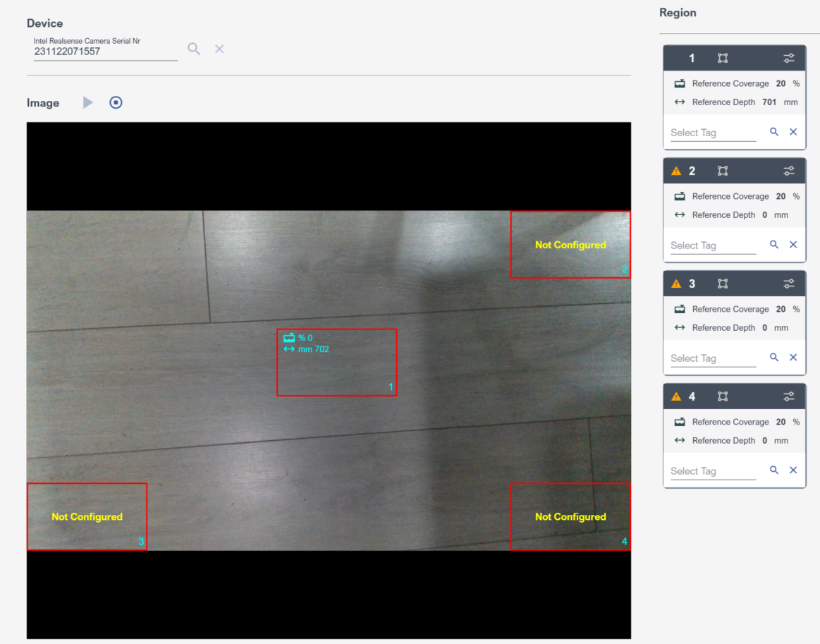Click the bounding box icon for Region 3
820x644 pixels.
(x=723, y=284)
